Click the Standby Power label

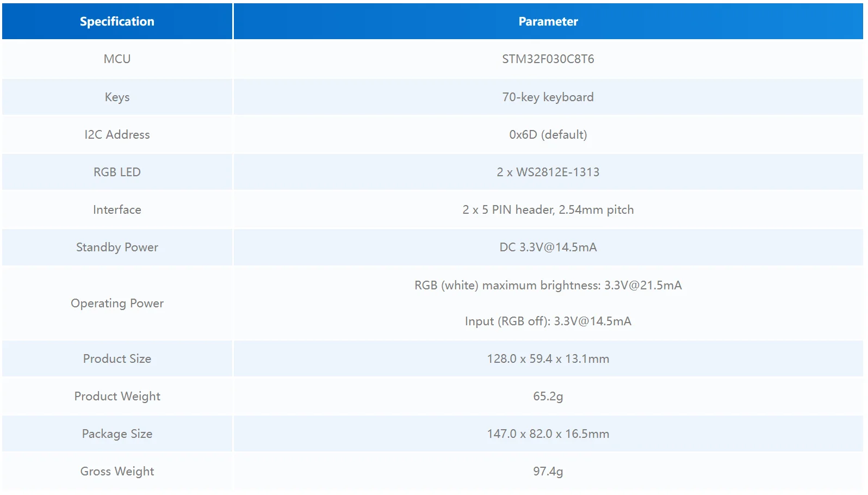[x=117, y=247]
